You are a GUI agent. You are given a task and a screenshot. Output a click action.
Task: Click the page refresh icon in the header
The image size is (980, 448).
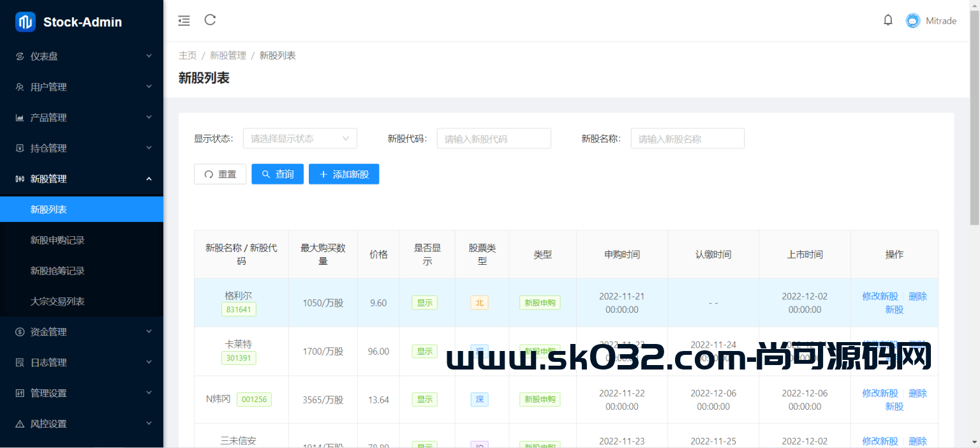[x=210, y=20]
